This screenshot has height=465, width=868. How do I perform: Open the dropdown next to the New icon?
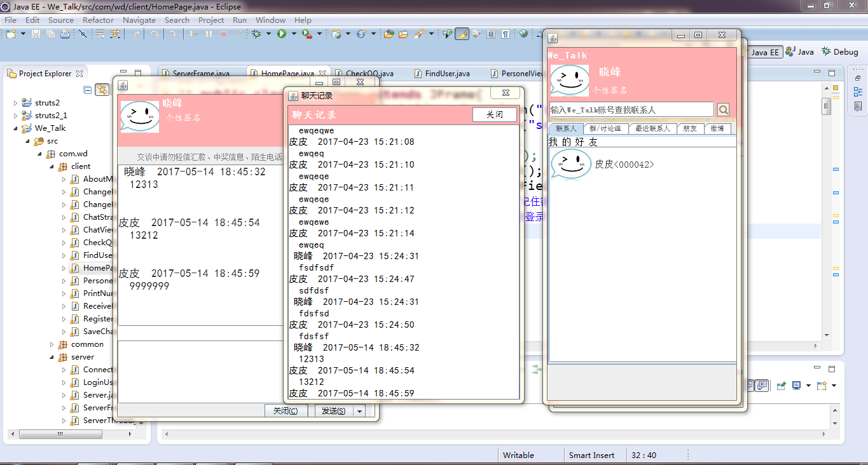pos(23,34)
